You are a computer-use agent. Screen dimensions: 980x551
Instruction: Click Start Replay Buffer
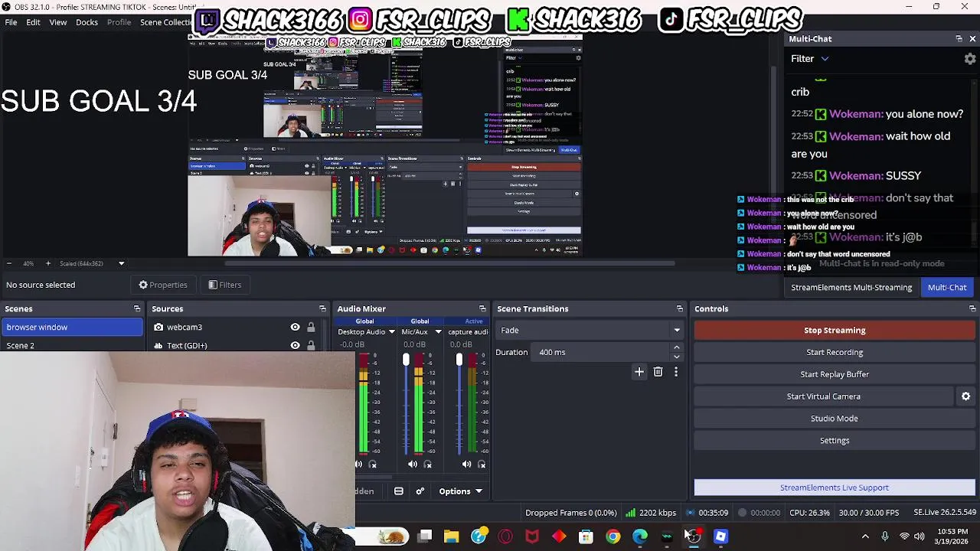835,375
